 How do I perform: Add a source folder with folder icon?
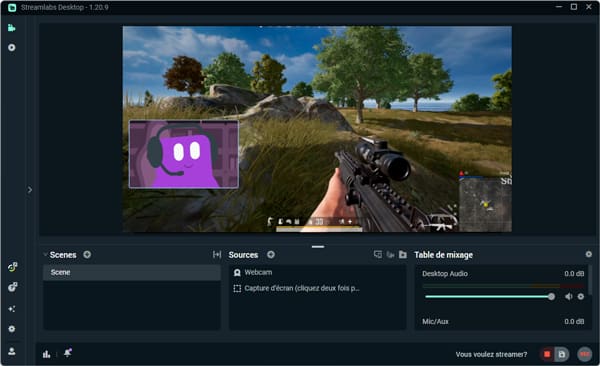point(403,255)
